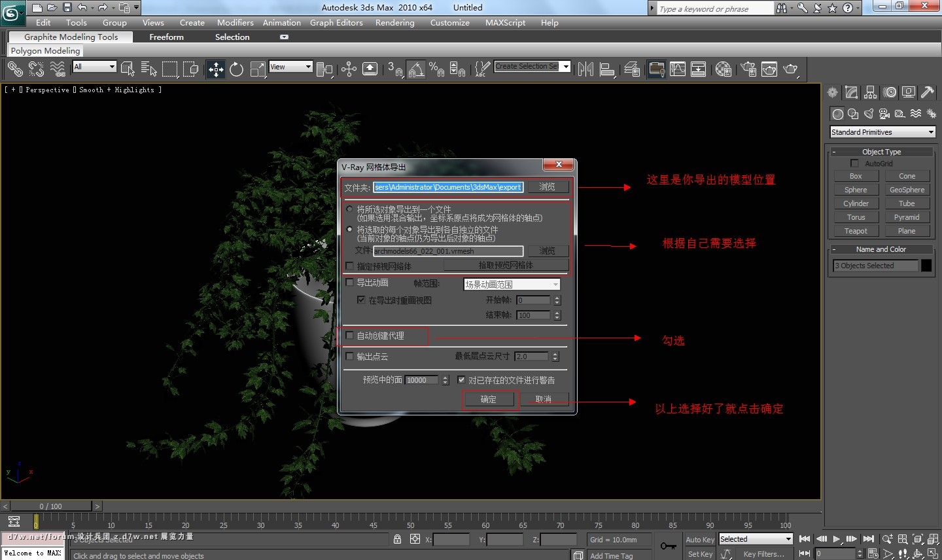Enable 输出点云 checkbox
The image size is (942, 560).
(x=349, y=357)
